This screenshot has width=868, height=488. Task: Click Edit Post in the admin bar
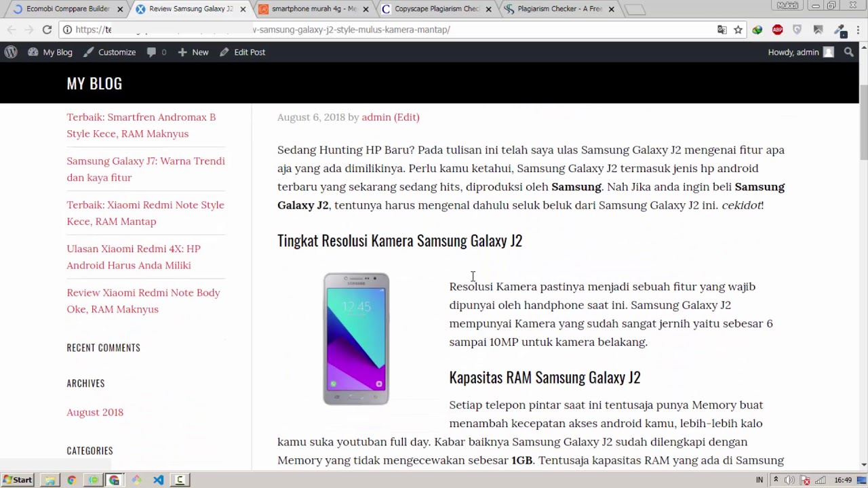243,52
